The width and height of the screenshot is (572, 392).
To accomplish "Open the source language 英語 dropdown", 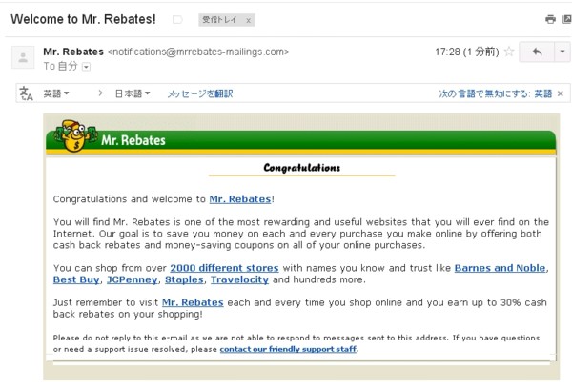I will click(55, 93).
